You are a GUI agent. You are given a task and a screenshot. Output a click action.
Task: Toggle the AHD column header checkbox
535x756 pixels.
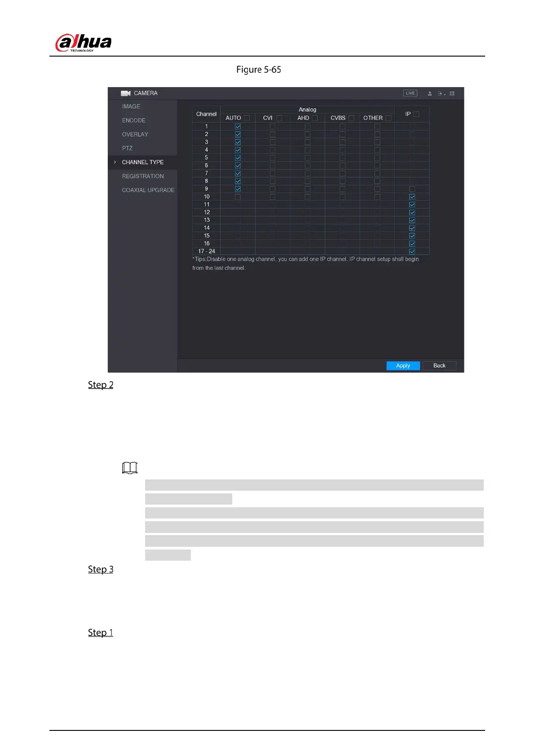[x=314, y=118]
